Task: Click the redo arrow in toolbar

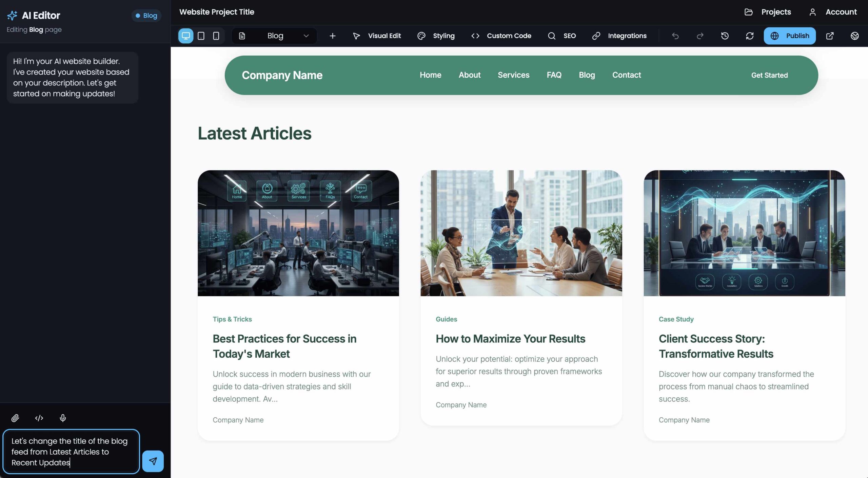Action: tap(700, 36)
